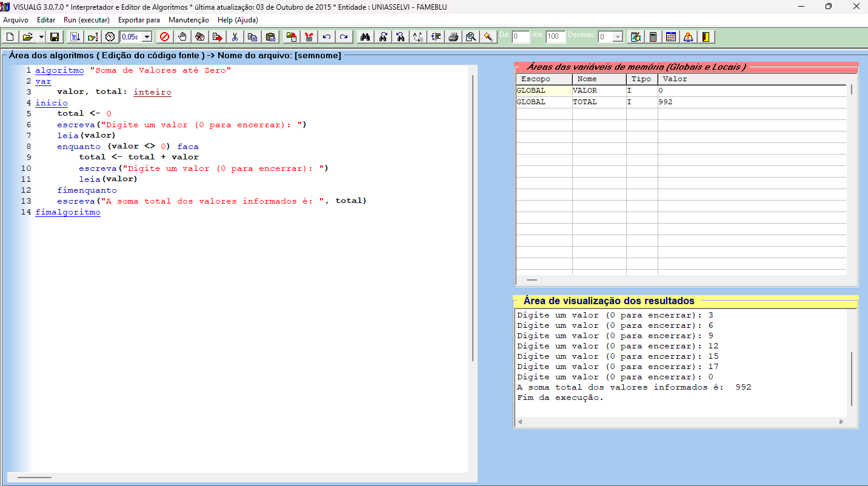Create a new algorithm file

coord(10,37)
